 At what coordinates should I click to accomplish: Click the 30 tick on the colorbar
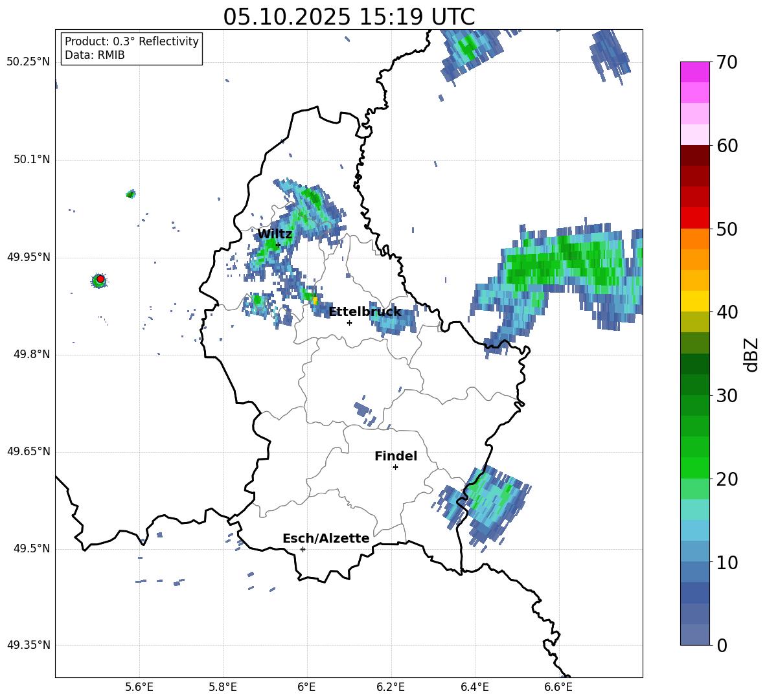[727, 396]
